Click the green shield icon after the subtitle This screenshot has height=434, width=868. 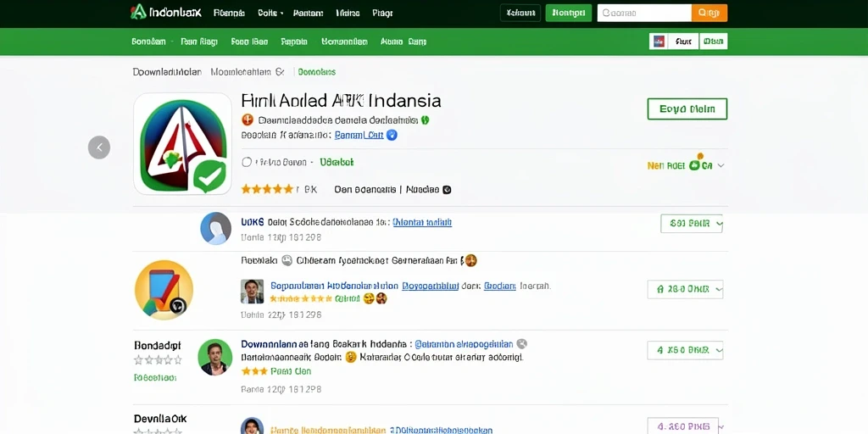click(426, 120)
